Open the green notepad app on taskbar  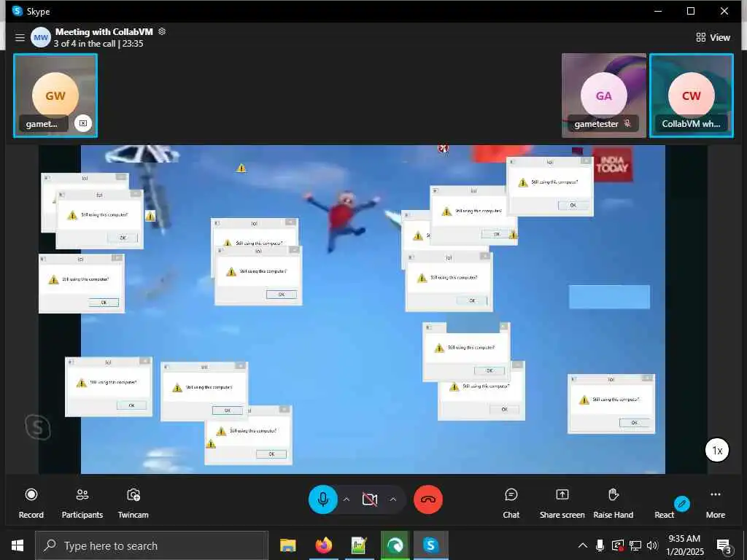[359, 545]
